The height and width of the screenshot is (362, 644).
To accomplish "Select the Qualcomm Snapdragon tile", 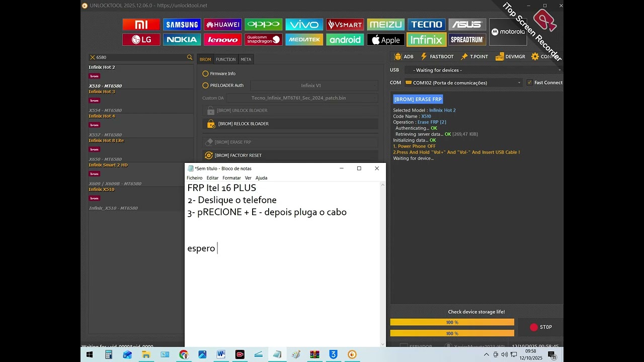I will click(x=264, y=40).
